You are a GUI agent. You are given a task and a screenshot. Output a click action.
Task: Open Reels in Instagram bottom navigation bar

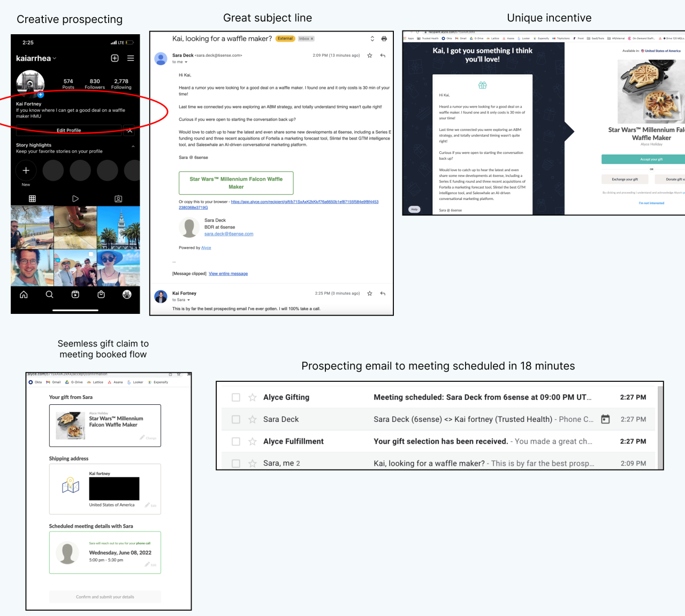point(75,294)
